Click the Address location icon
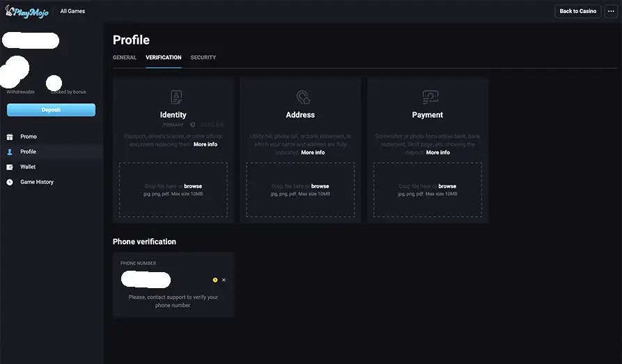The width and height of the screenshot is (622, 364). [303, 97]
